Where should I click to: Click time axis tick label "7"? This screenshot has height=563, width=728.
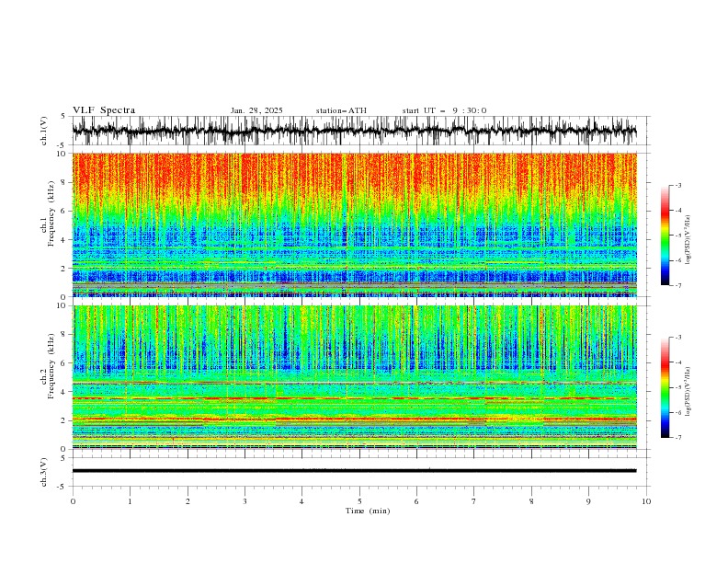474,501
